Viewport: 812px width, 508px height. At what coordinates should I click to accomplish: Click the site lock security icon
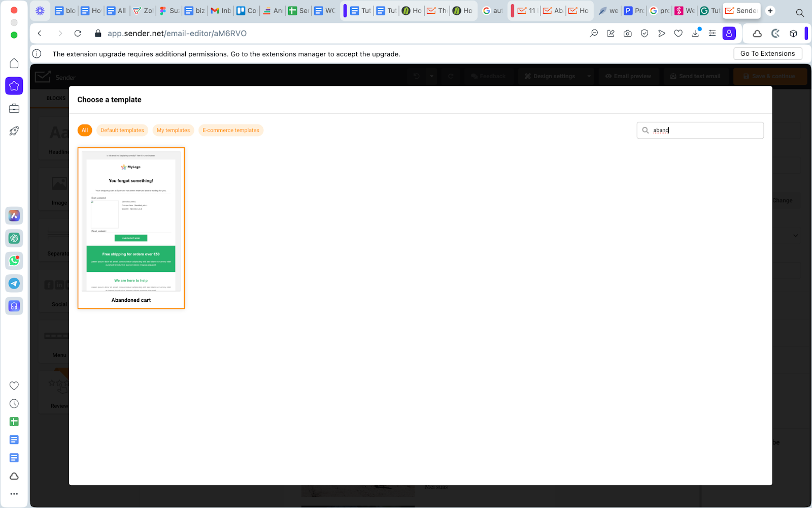(98, 34)
